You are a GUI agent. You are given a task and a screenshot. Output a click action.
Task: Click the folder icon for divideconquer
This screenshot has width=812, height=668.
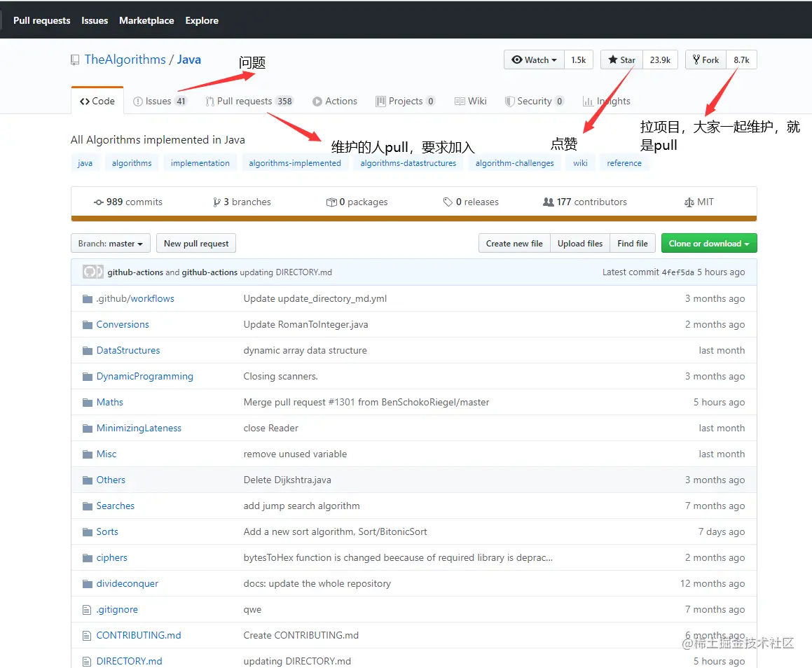[x=88, y=584]
